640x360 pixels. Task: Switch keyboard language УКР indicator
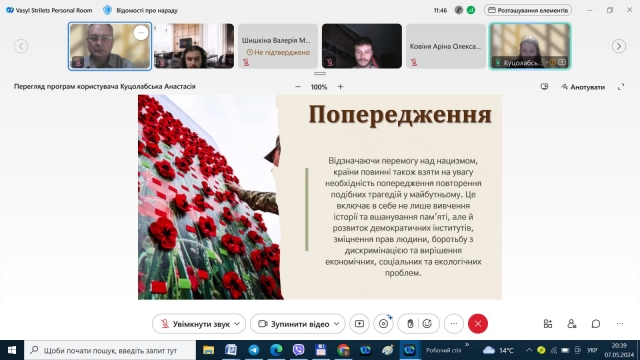click(592, 350)
